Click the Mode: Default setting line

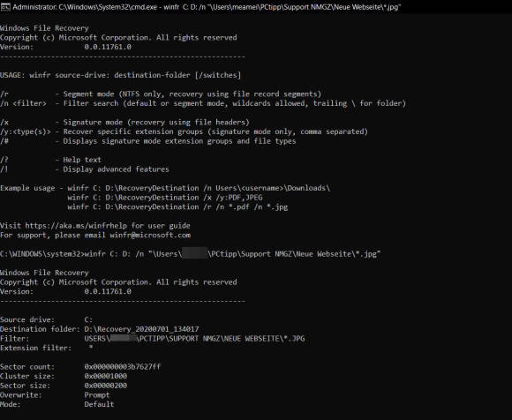[x=57, y=404]
